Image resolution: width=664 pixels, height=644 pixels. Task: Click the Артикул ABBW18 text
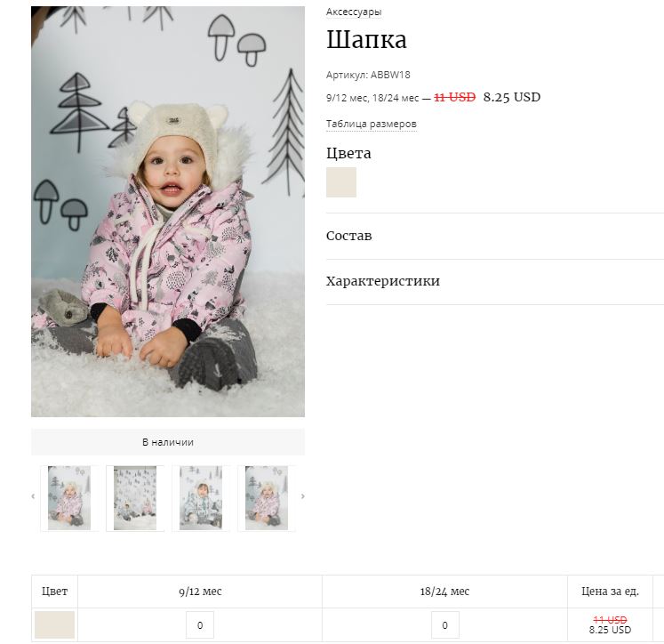(368, 75)
